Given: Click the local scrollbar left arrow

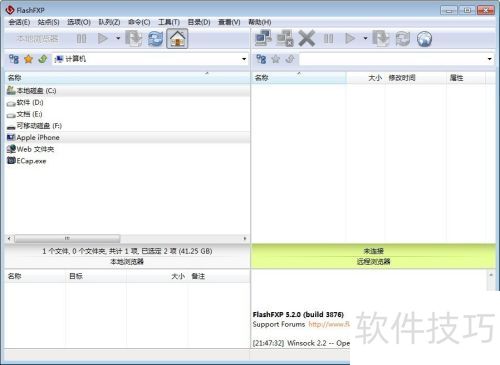Looking at the screenshot, I should click(9, 238).
